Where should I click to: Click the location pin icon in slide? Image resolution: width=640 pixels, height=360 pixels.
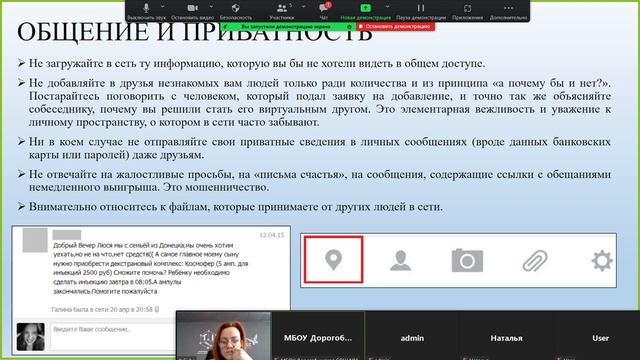click(x=333, y=260)
